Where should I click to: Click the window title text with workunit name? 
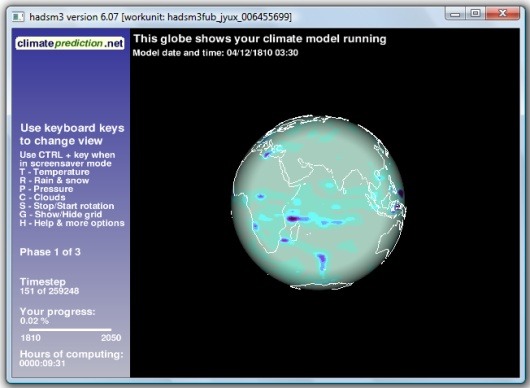pyautogui.click(x=160, y=17)
